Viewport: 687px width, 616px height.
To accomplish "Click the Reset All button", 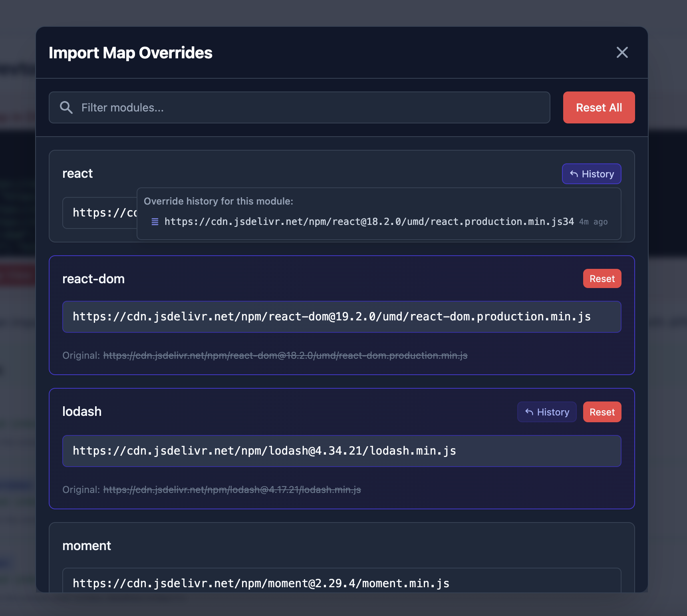I will point(599,107).
